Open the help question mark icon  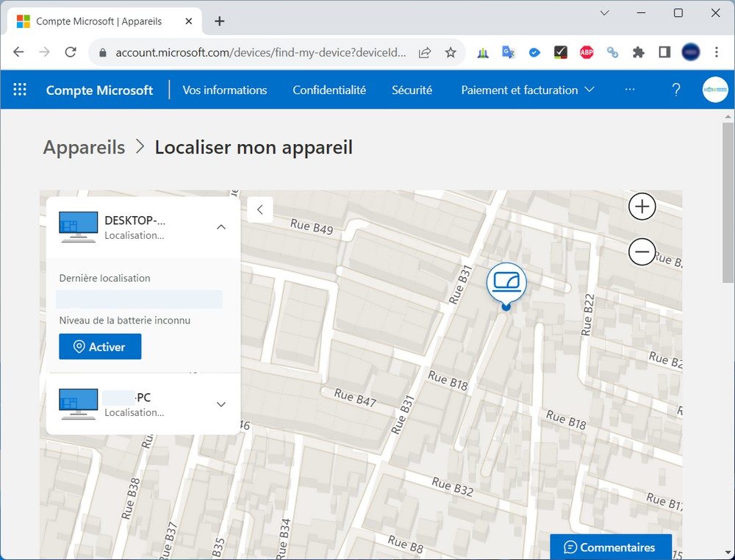[676, 90]
